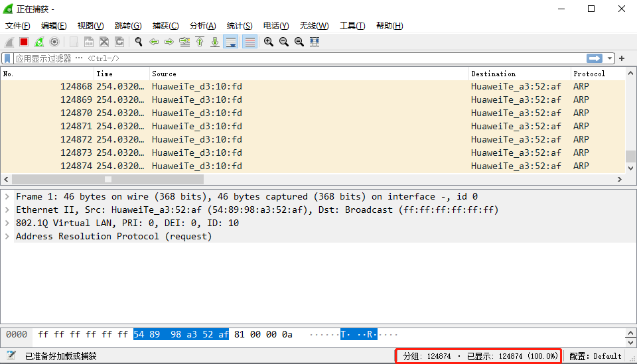This screenshot has height=364, width=637.
Task: Find a packet with magnifier icon
Action: point(139,42)
